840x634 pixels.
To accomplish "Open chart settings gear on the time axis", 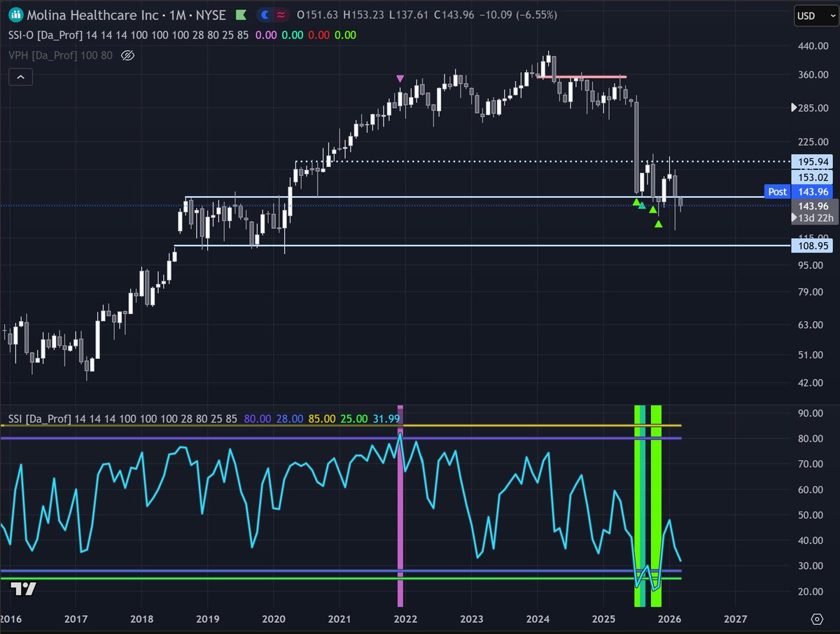I will tap(817, 619).
